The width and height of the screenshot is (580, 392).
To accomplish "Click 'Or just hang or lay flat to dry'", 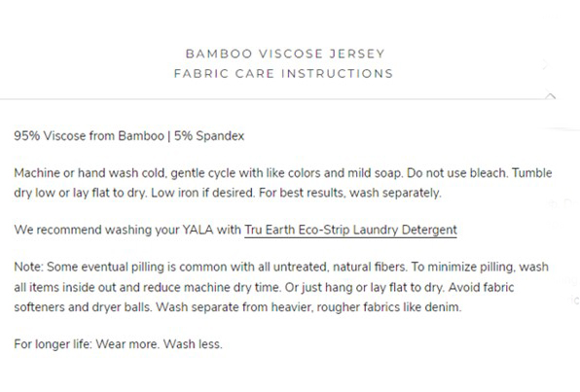I will 364,287.
